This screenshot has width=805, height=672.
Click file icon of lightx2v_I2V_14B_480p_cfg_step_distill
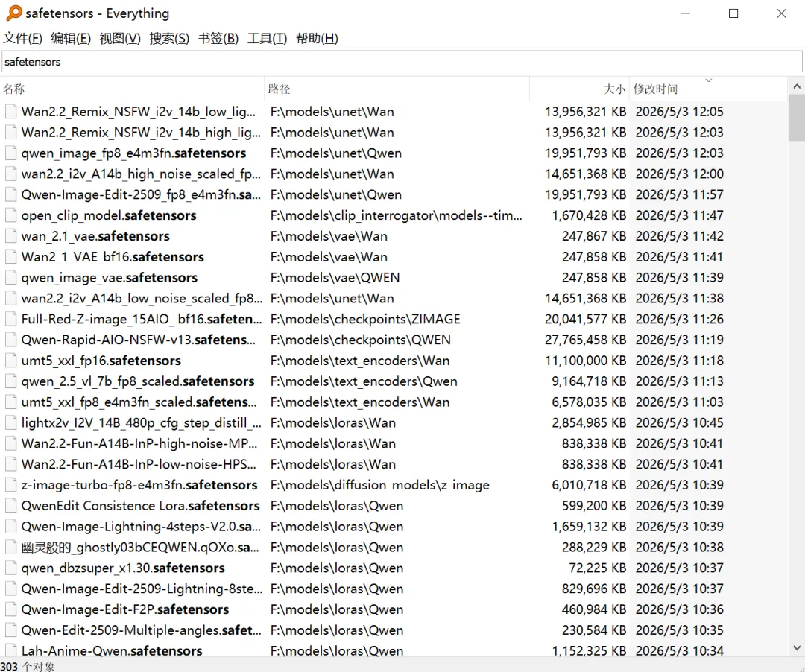tap(10, 422)
